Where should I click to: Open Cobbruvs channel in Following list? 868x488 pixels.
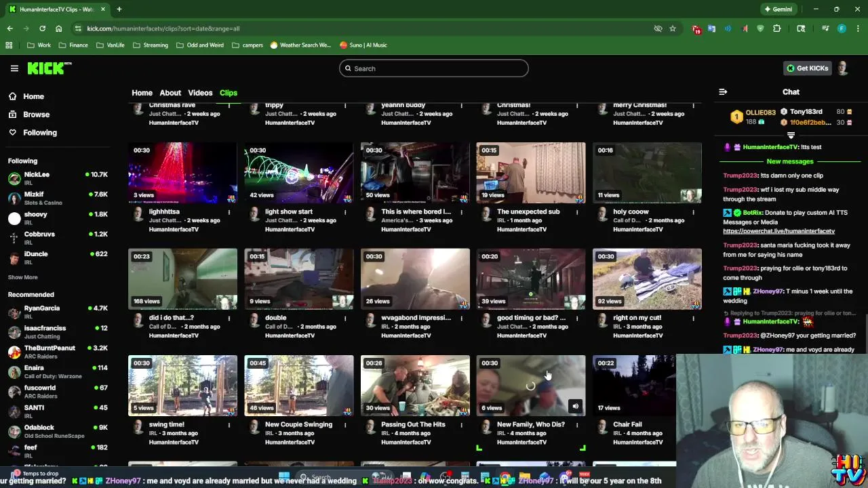(x=59, y=238)
